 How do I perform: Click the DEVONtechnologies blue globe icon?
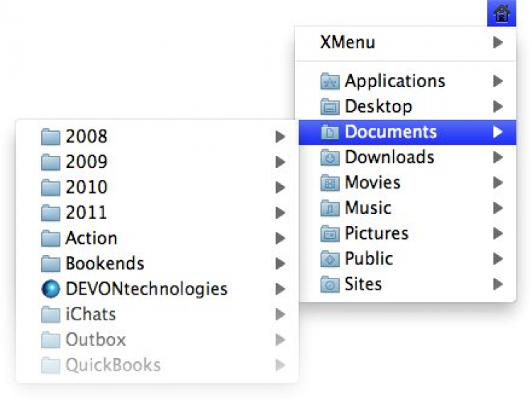click(50, 289)
